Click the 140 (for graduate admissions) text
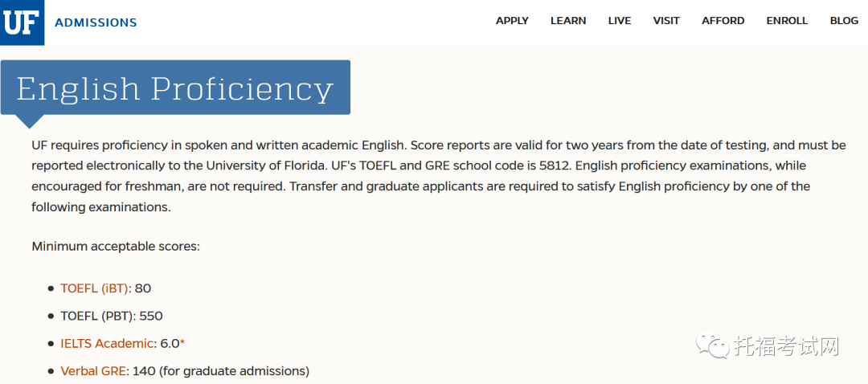The width and height of the screenshot is (868, 384). (x=221, y=370)
